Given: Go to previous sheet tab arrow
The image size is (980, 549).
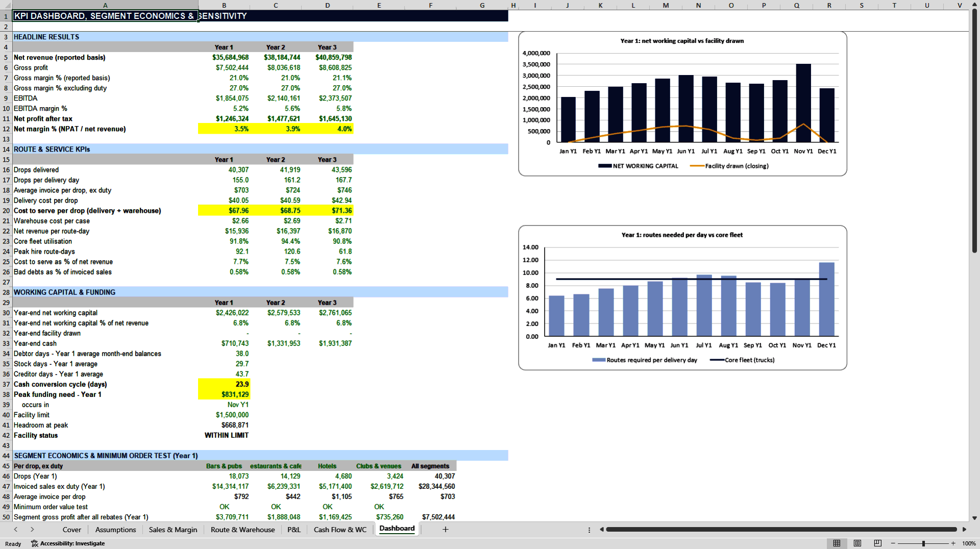Looking at the screenshot, I should coord(16,530).
